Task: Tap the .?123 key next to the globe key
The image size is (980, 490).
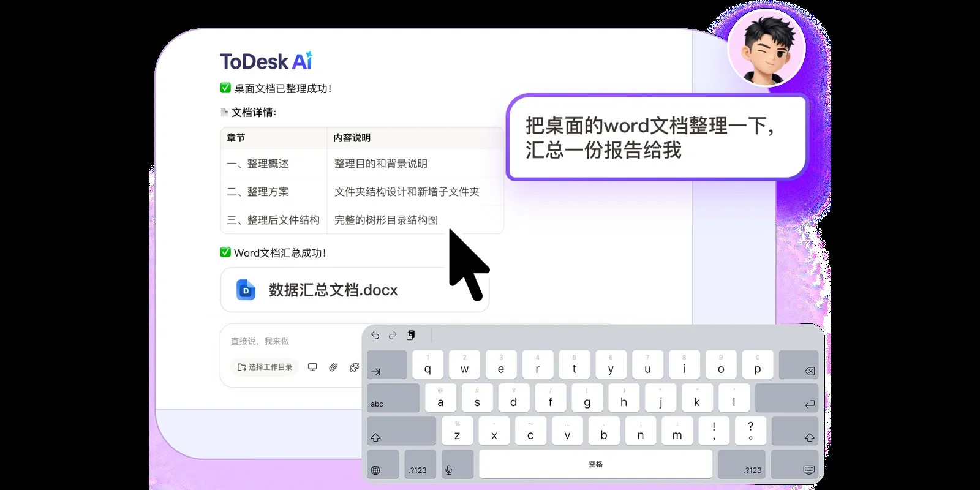Action: tap(420, 464)
